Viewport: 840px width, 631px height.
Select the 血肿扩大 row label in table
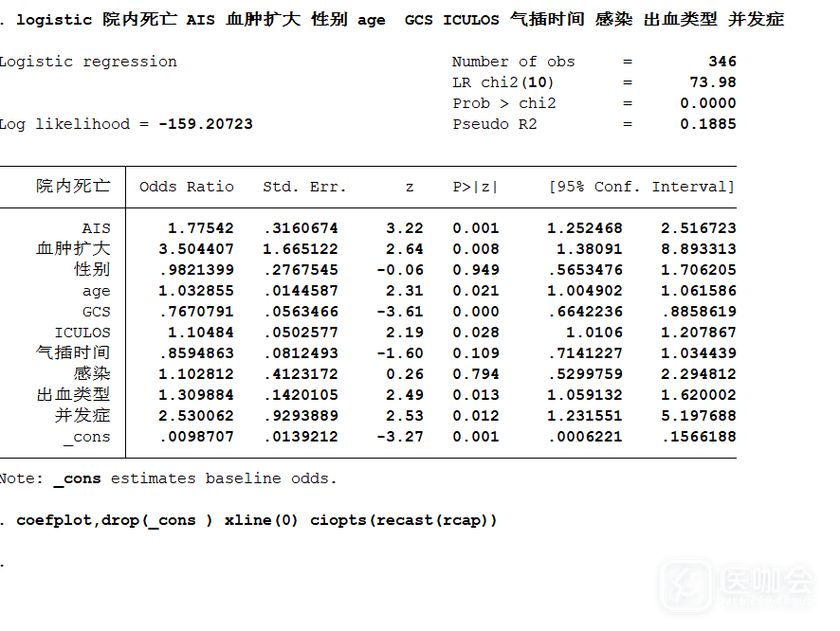click(73, 249)
